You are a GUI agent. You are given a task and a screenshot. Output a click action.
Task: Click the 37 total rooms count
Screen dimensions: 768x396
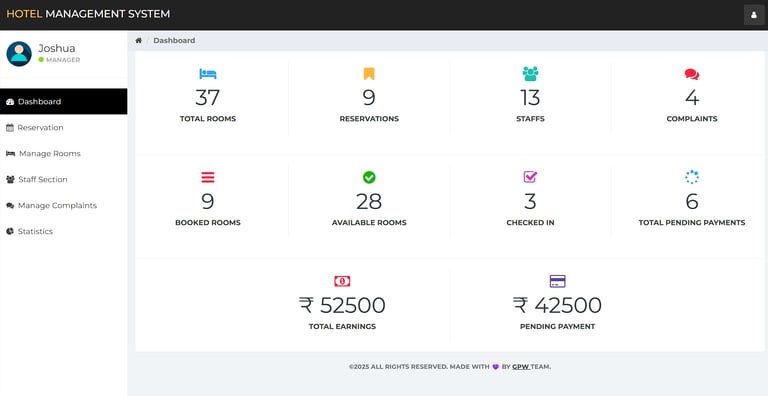pos(208,98)
